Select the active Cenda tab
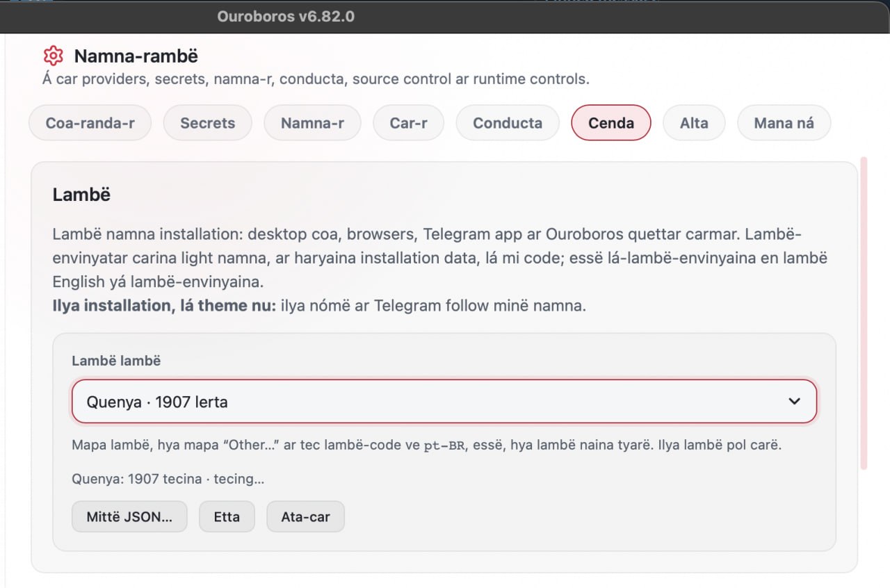Viewport: 890px width, 588px height. pos(611,123)
